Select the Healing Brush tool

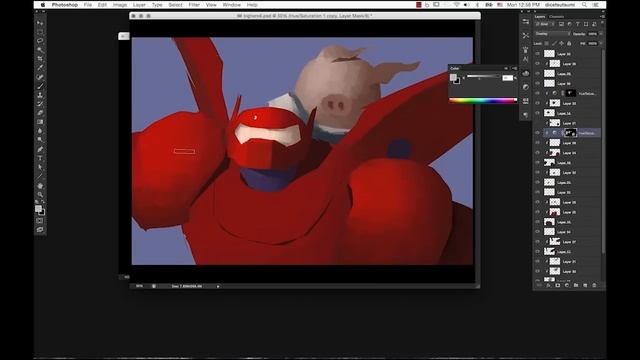click(x=40, y=77)
